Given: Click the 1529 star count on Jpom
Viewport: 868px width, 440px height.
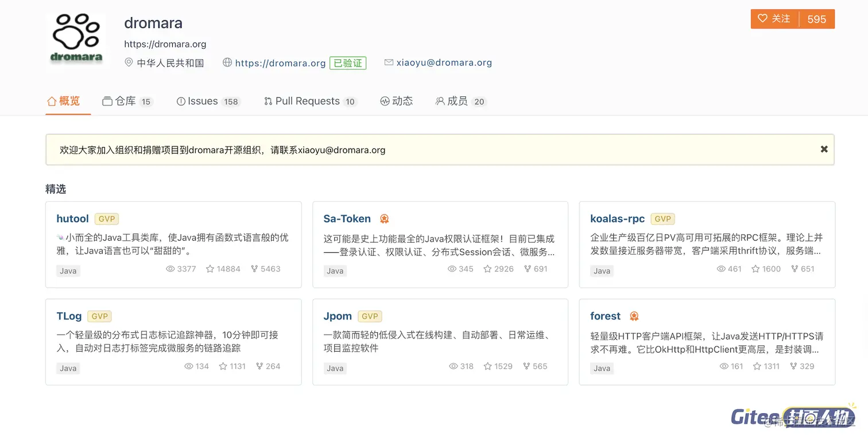Looking at the screenshot, I should (x=503, y=366).
